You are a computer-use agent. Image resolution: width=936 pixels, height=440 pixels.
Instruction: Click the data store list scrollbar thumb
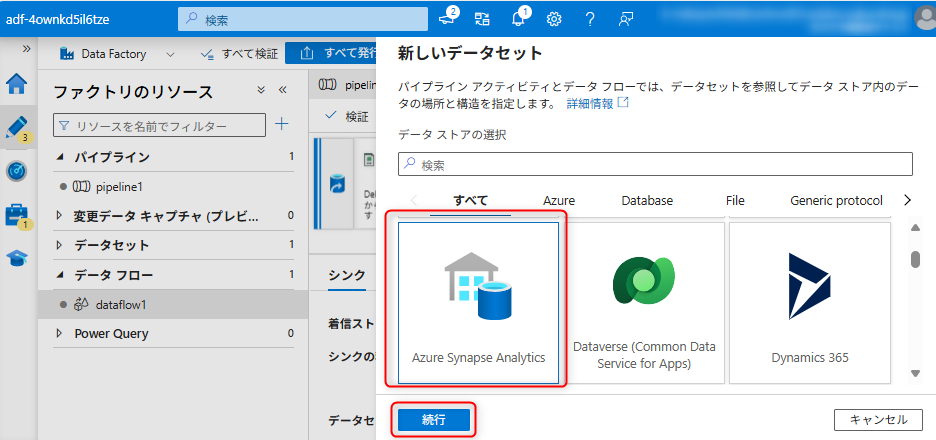click(x=915, y=259)
